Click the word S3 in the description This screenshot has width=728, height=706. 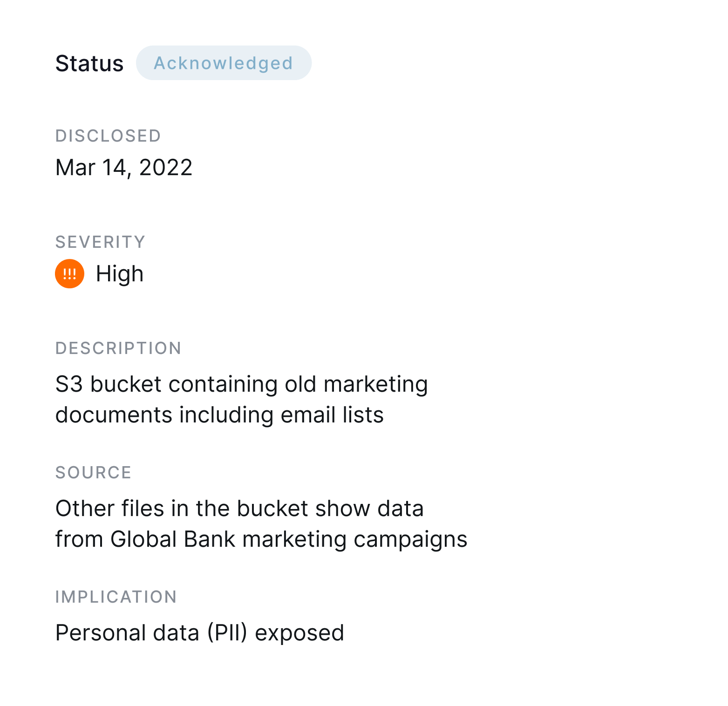69,385
